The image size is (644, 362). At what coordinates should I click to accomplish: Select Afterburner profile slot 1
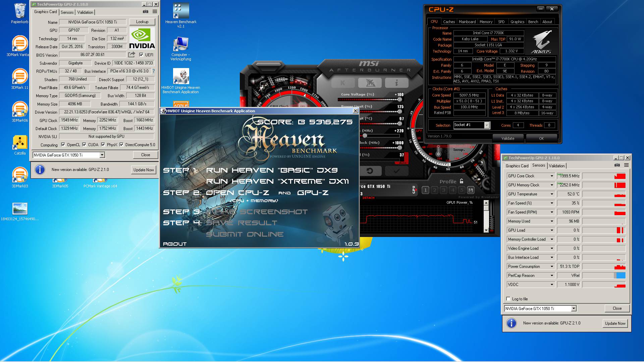click(425, 190)
